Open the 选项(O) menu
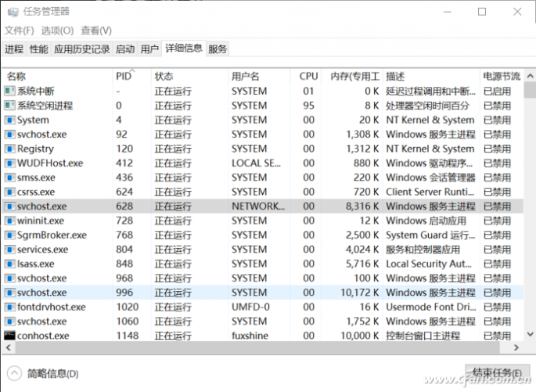This screenshot has height=392, width=536. (x=57, y=31)
